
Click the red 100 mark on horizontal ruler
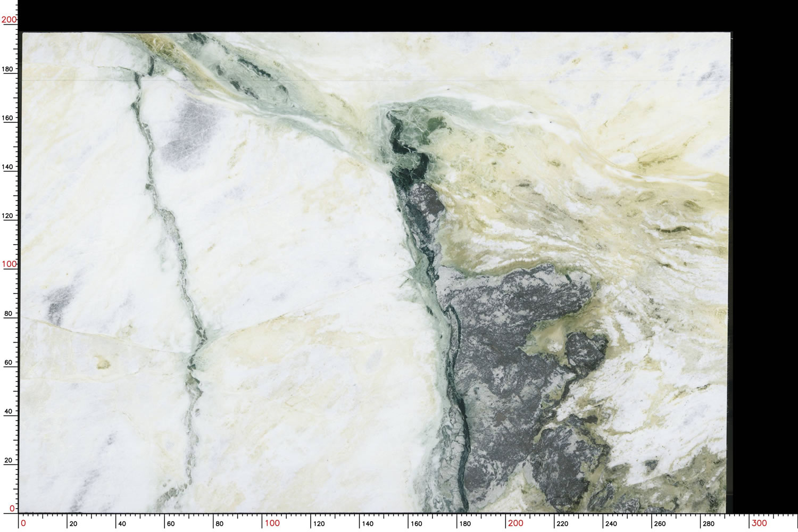point(272,523)
